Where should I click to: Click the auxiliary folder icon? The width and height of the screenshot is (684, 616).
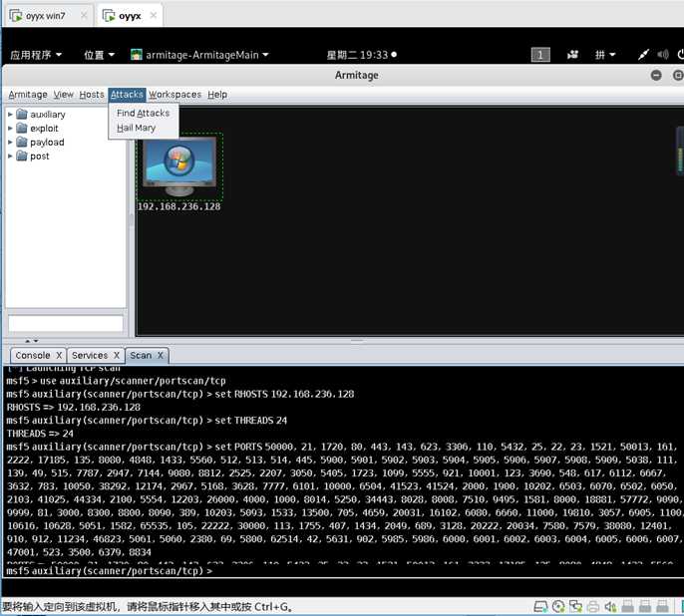pyautogui.click(x=22, y=115)
